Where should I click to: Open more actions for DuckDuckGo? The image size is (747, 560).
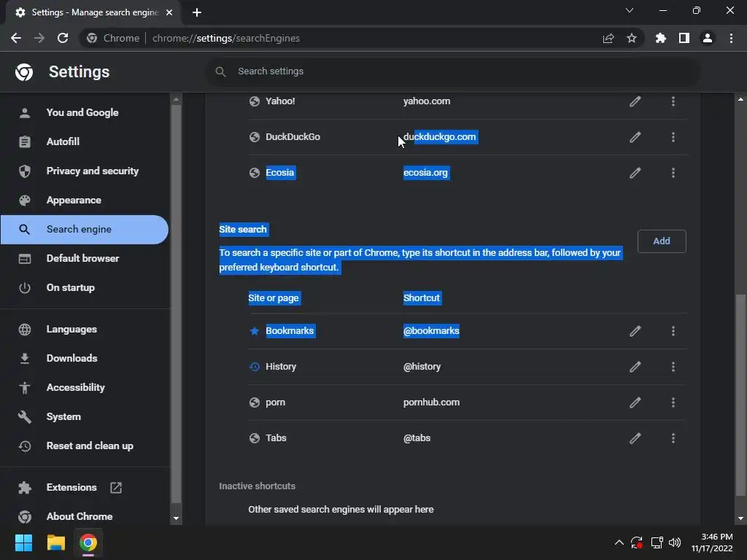point(673,137)
